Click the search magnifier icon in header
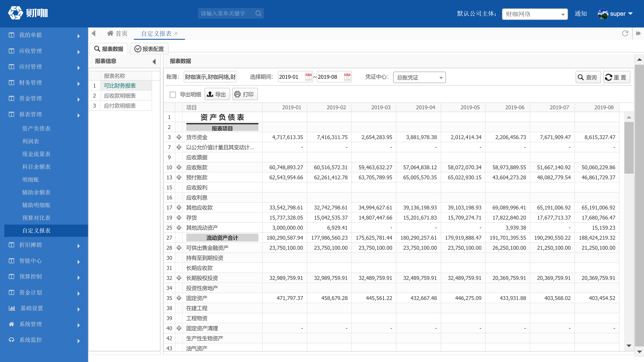Viewport: 644px width, 362px height. (x=258, y=13)
